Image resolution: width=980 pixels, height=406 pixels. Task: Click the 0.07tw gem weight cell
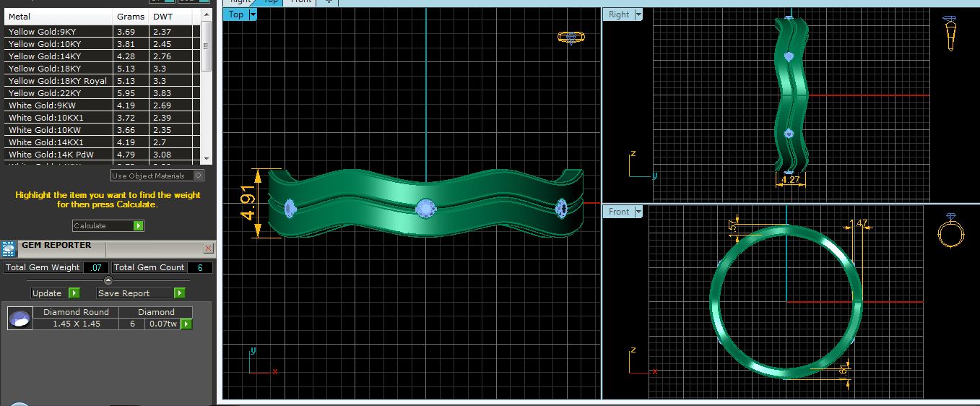[162, 324]
